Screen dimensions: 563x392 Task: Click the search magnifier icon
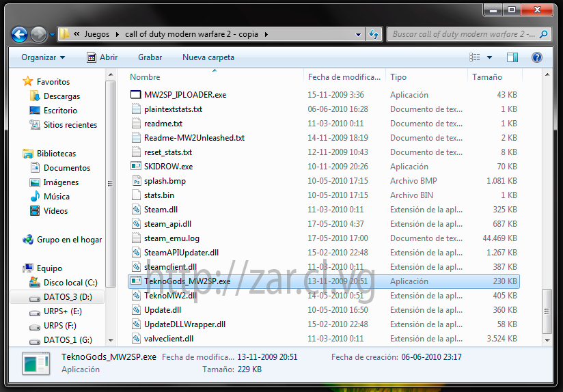tap(544, 34)
